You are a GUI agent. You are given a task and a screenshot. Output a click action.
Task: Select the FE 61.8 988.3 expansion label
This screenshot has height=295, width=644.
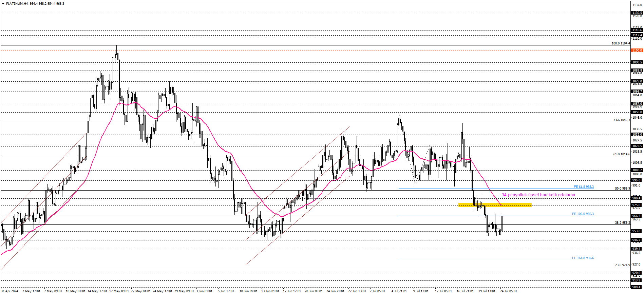click(584, 187)
